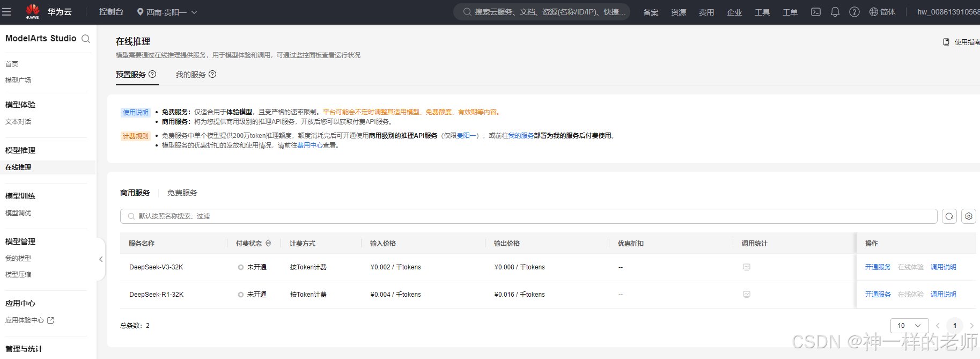Open the hamburger menu icon

pyautogui.click(x=6, y=12)
